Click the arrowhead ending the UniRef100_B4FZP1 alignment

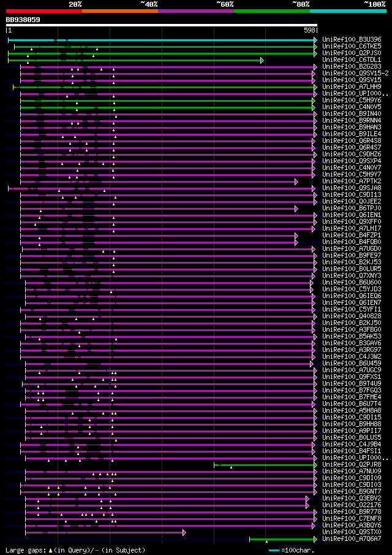click(x=296, y=235)
